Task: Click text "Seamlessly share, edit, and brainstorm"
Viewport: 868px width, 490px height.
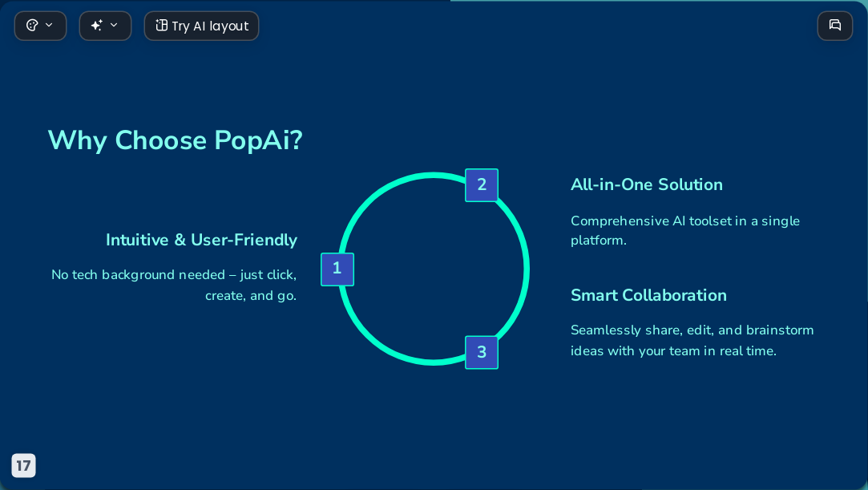Action: click(x=692, y=330)
